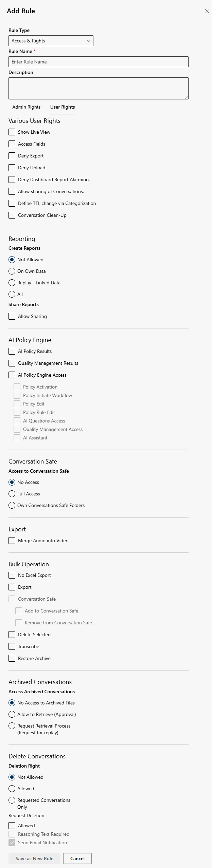Screen dimensions: 212x868
Task: Enable Transcribe under Bulk Operation
Action: (x=12, y=646)
